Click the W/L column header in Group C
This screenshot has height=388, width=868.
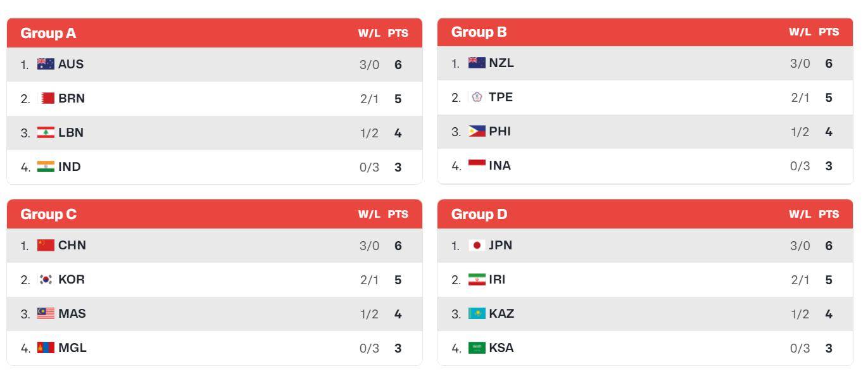pos(369,215)
